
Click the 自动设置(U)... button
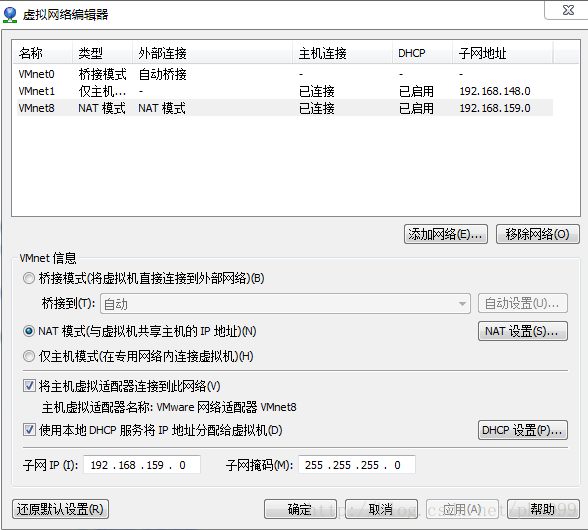point(522,303)
